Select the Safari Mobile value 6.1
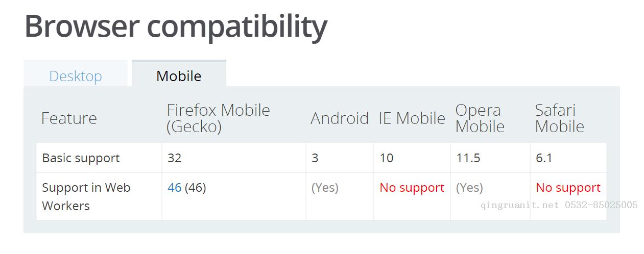 tap(544, 158)
